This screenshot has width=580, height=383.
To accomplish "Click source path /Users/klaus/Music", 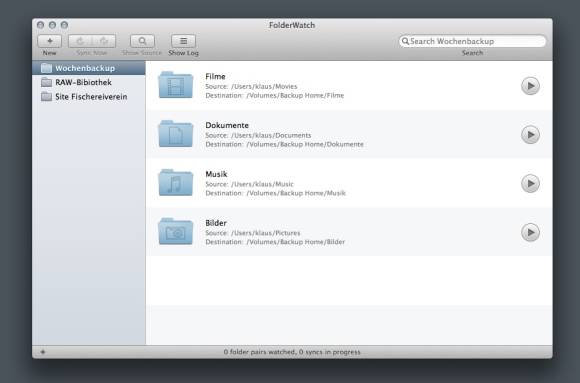I will 262,184.
